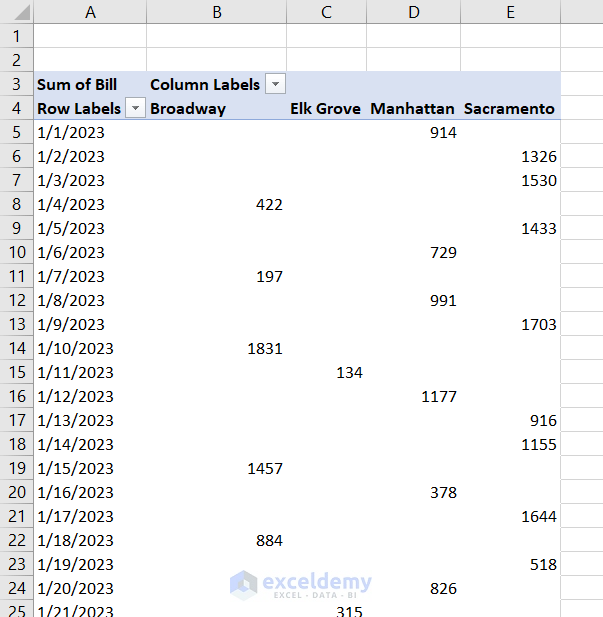Select column B header

tap(216, 12)
